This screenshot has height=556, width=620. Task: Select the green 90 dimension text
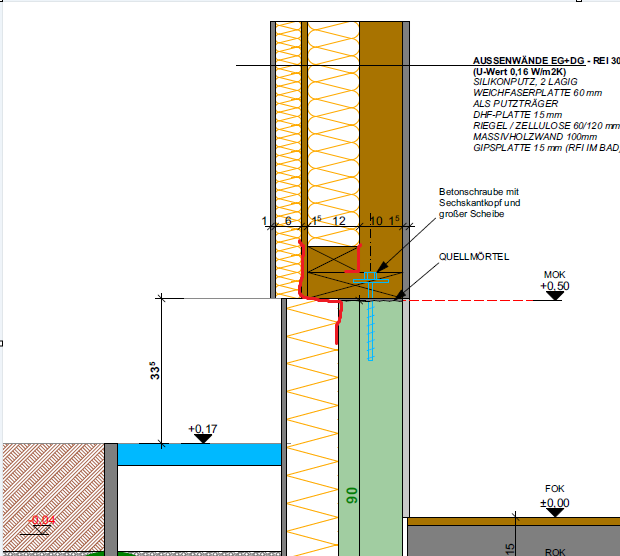pyautogui.click(x=352, y=495)
